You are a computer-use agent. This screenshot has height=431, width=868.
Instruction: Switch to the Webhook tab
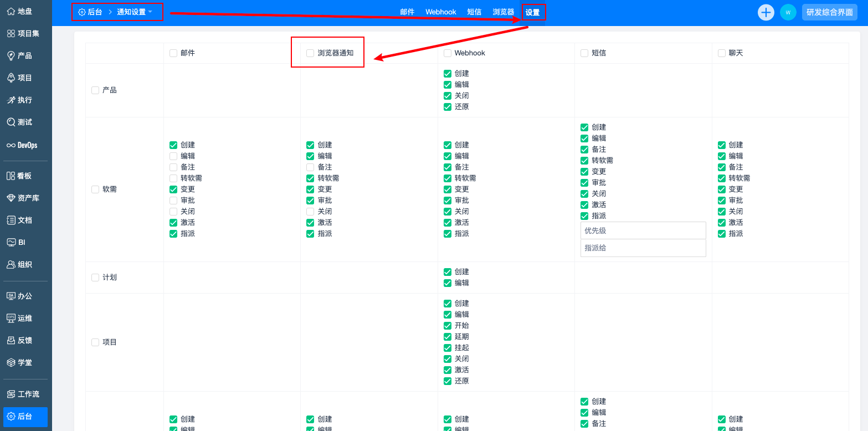(440, 12)
